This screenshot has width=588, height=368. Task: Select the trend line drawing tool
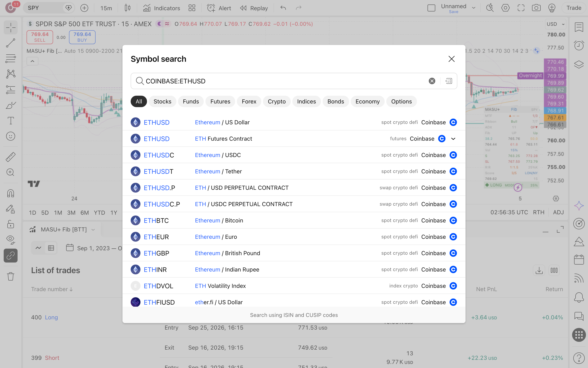click(10, 43)
